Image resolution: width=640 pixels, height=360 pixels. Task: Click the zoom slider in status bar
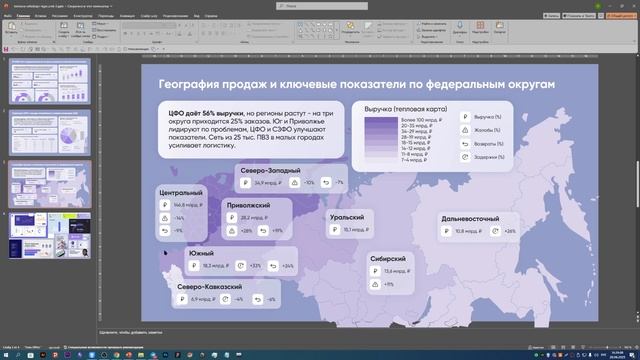tap(606, 347)
